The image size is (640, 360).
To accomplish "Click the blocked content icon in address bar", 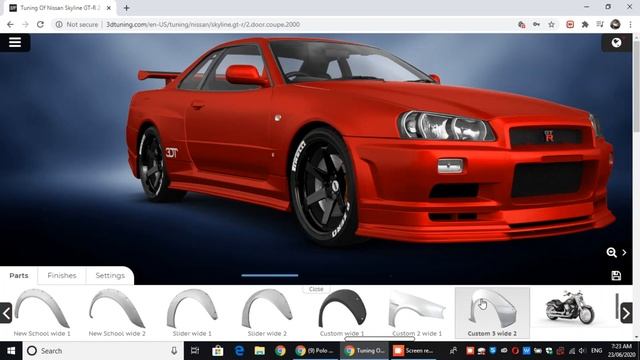I will click(x=521, y=24).
